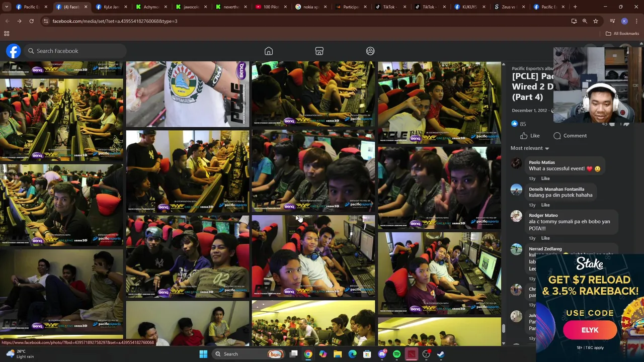
Task: Bookmark this page with the star icon
Action: click(x=596, y=21)
